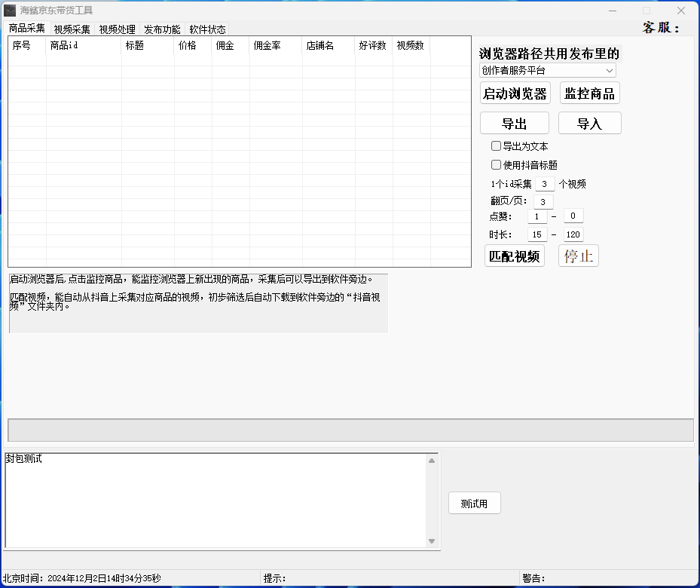The image size is (700, 588).
Task: Click the 导入 button
Action: point(589,124)
